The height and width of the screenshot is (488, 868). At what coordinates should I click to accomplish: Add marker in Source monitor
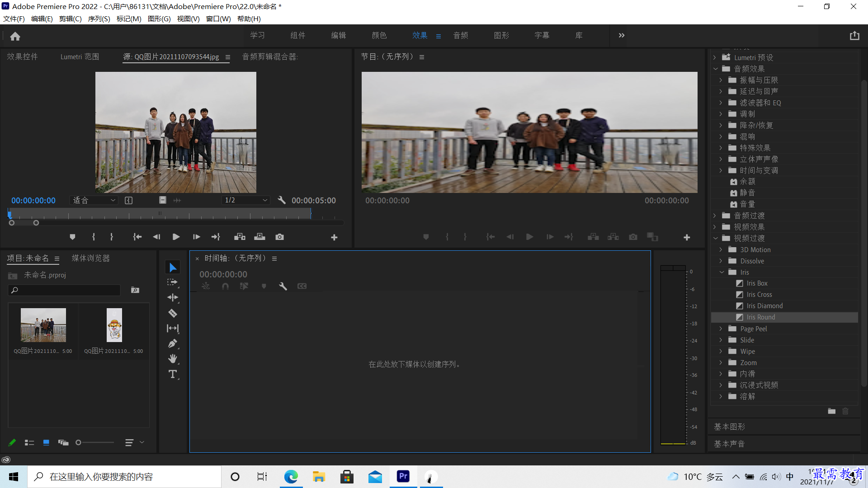point(72,237)
